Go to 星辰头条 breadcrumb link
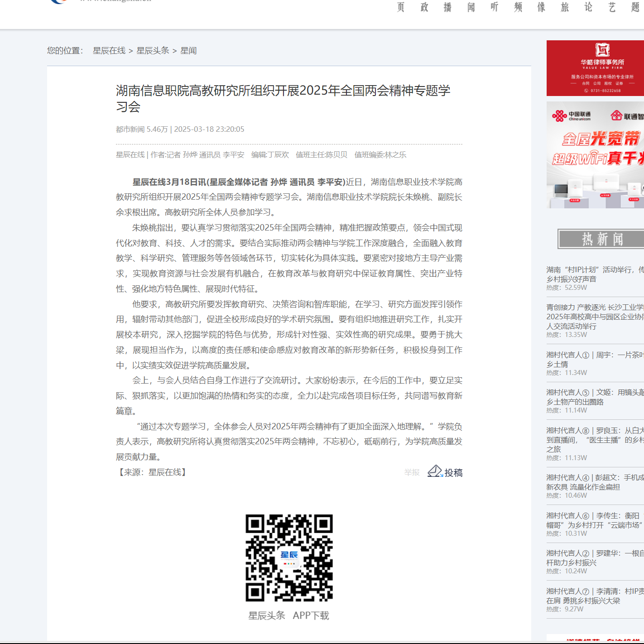The image size is (644, 644). (153, 51)
